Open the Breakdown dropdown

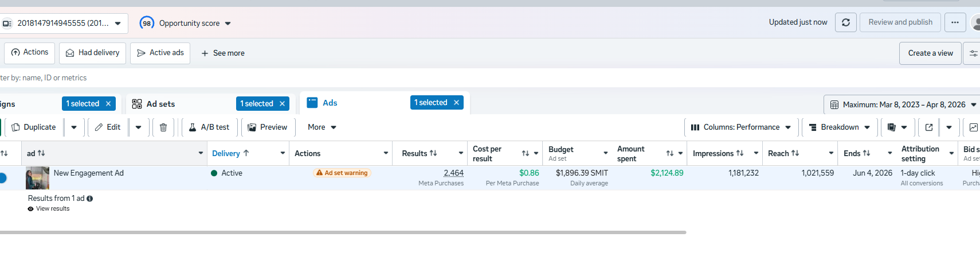coord(839,127)
